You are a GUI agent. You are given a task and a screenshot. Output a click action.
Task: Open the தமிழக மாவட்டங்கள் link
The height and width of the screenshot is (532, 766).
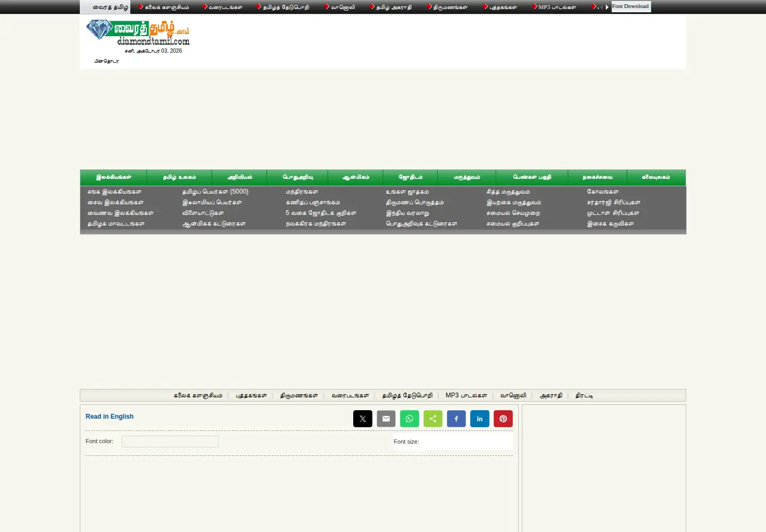point(116,223)
